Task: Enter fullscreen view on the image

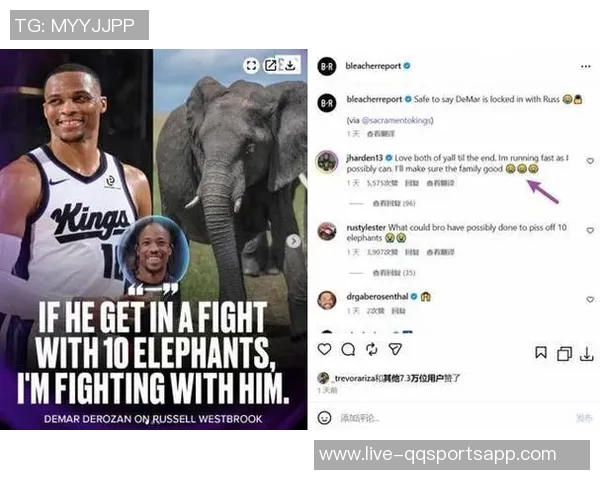Action: tap(251, 65)
